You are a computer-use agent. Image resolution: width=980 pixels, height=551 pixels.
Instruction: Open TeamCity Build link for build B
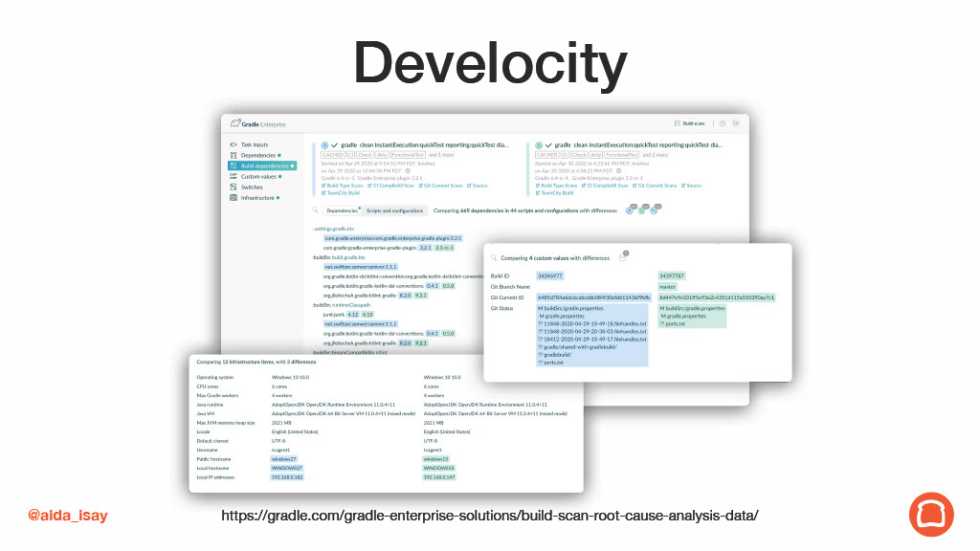[x=554, y=193]
